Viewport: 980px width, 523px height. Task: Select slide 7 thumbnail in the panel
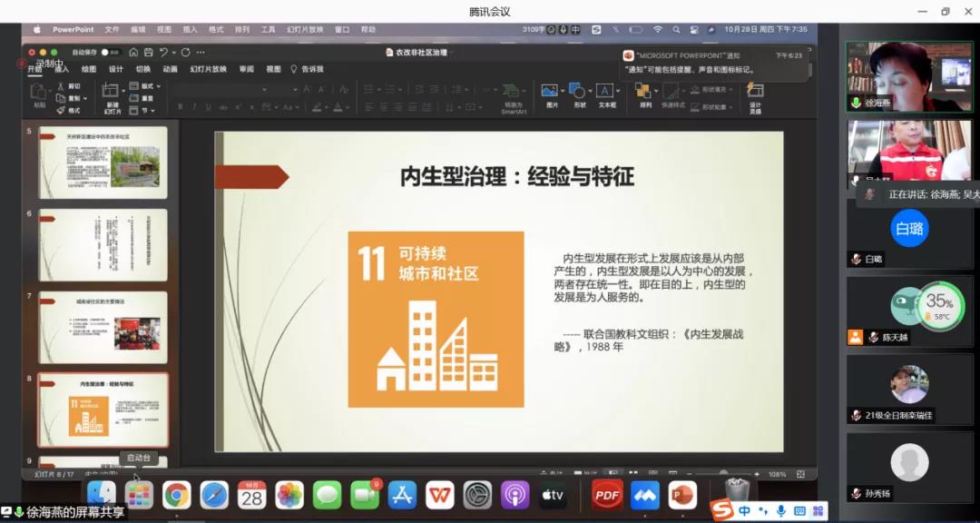pos(103,327)
